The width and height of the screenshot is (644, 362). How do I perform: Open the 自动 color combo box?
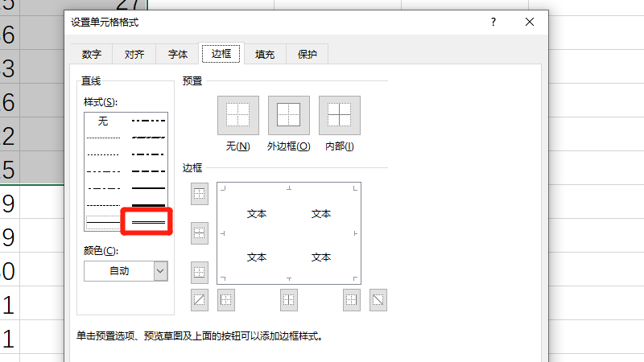point(126,271)
